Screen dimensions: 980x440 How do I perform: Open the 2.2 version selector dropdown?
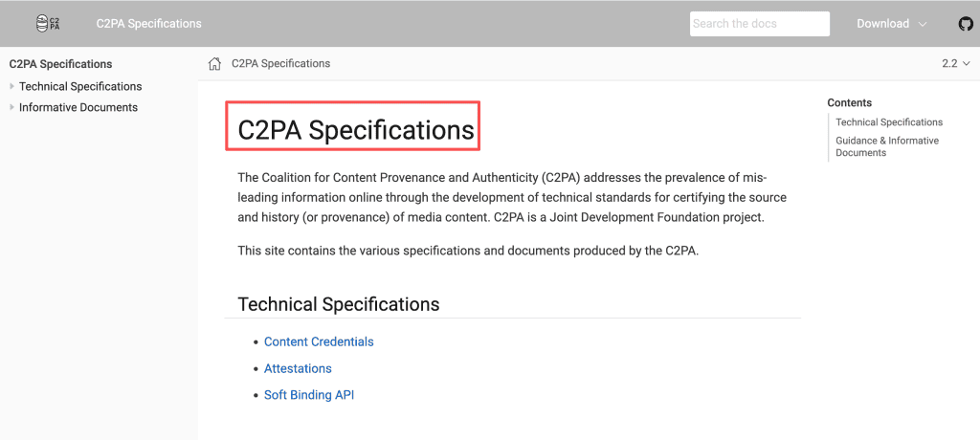pyautogui.click(x=956, y=63)
